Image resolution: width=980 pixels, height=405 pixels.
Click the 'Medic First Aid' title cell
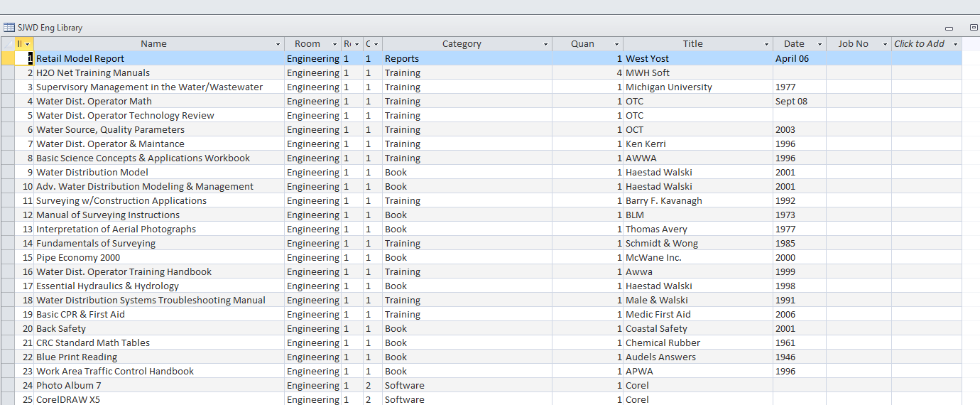click(x=698, y=314)
